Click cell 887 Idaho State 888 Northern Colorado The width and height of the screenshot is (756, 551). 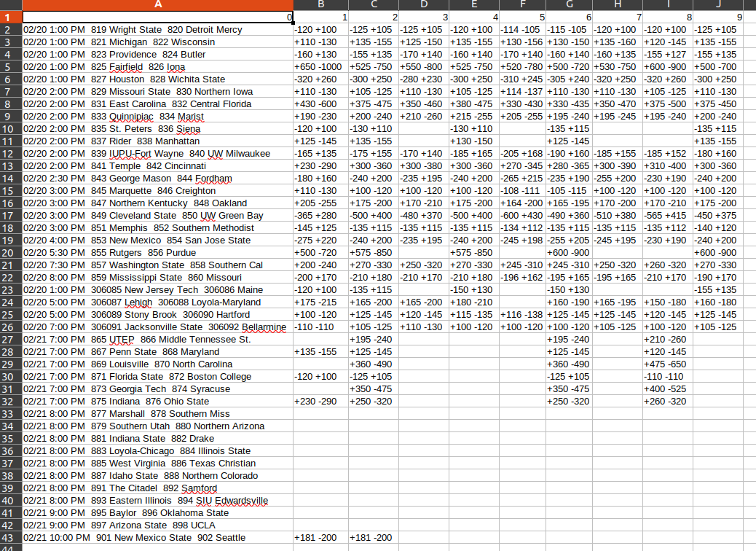(157, 476)
